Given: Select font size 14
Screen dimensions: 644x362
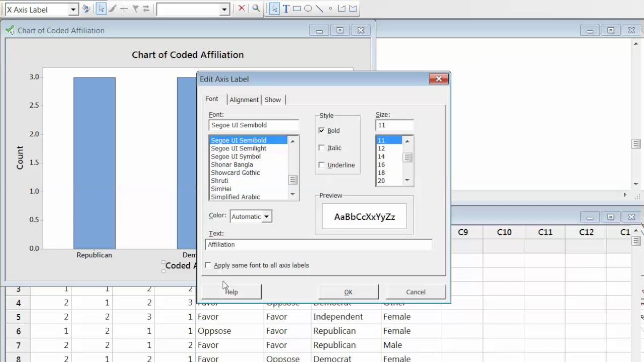Looking at the screenshot, I should point(389,156).
